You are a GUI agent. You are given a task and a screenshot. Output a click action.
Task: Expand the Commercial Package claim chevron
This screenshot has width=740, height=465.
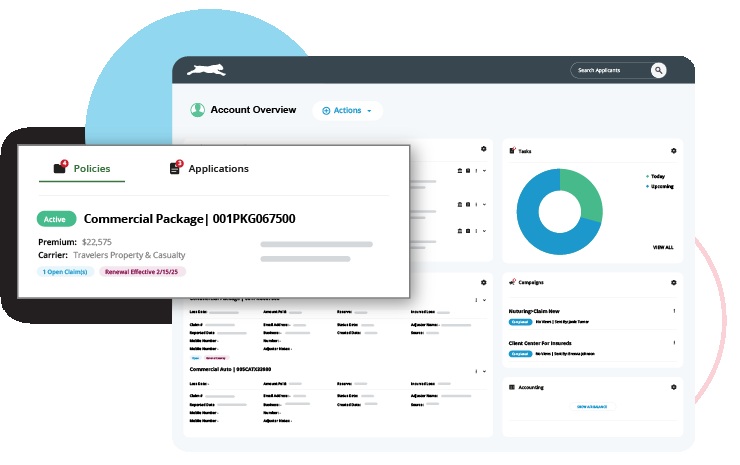(484, 300)
